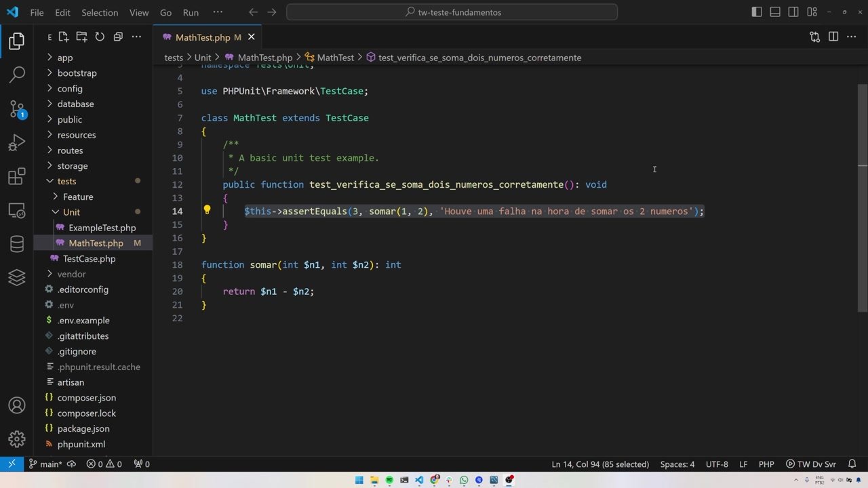868x488 pixels.
Task: Open the Extensions view
Action: [17, 178]
